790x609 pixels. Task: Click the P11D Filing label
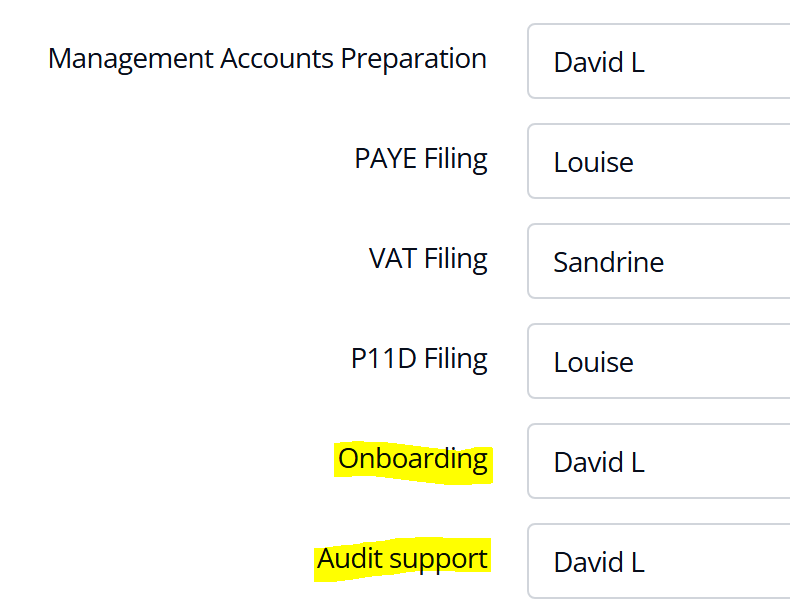coord(419,359)
